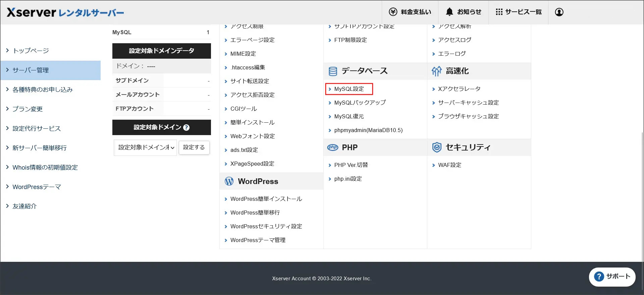The width and height of the screenshot is (644, 295).
Task: Click the 高速化 speed-up icon
Action: [436, 71]
